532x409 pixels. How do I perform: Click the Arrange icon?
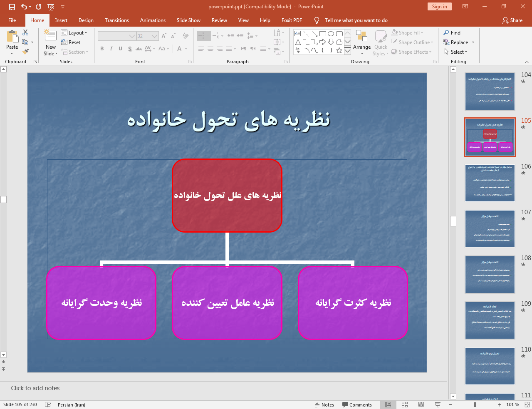(362, 42)
